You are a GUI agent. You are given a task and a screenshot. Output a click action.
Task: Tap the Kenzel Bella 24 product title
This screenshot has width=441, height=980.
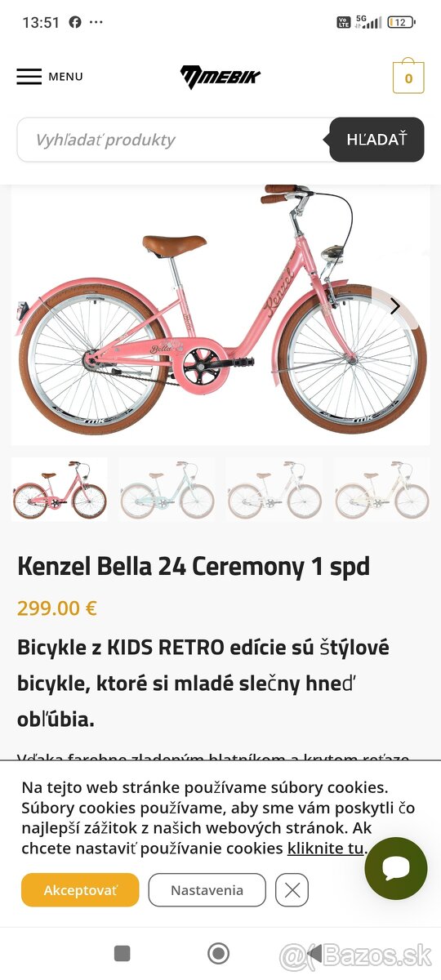tap(194, 566)
